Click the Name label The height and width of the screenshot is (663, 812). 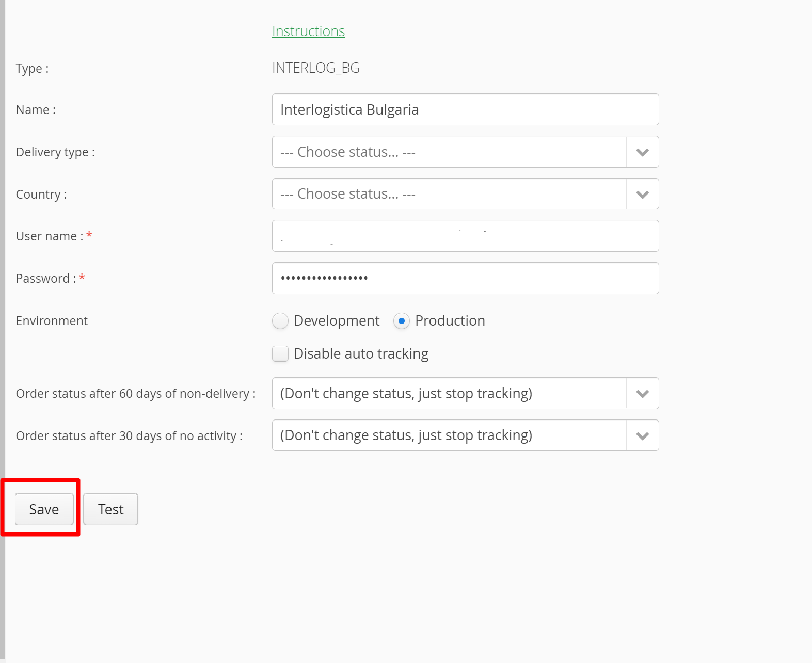[x=36, y=110]
